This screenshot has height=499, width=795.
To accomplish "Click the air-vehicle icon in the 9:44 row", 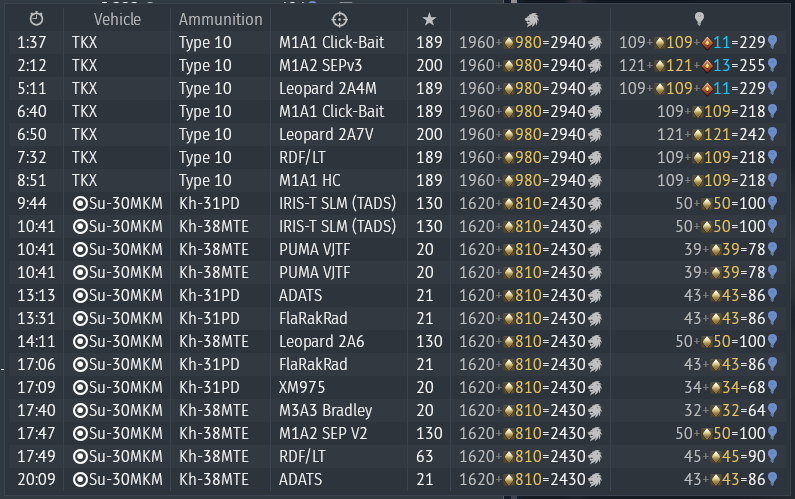I will [x=80, y=203].
